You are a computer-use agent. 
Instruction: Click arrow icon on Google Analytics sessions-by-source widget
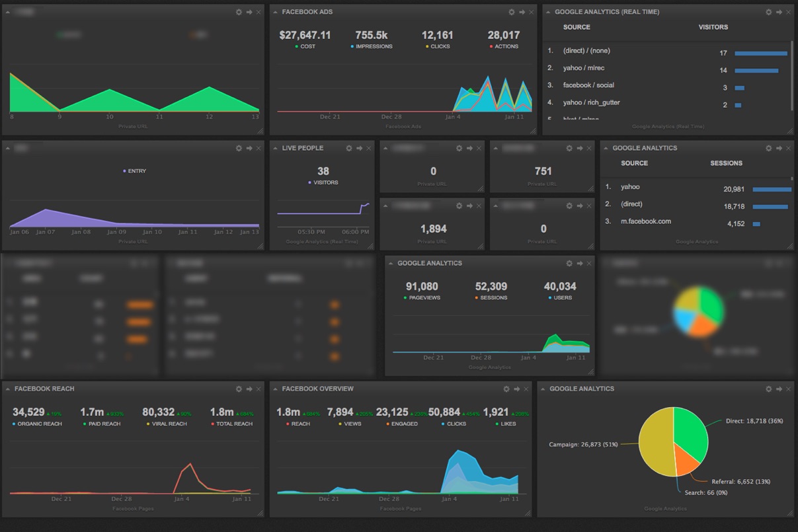[x=779, y=148]
